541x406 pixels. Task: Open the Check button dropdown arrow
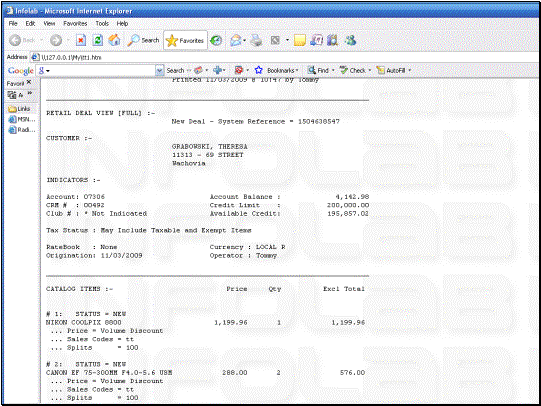[x=370, y=70]
